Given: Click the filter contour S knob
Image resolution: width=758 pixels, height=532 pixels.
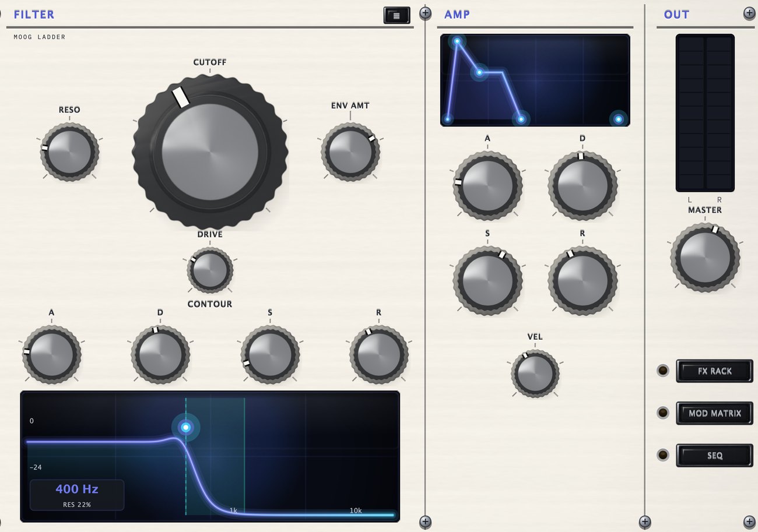Looking at the screenshot, I should [x=270, y=354].
